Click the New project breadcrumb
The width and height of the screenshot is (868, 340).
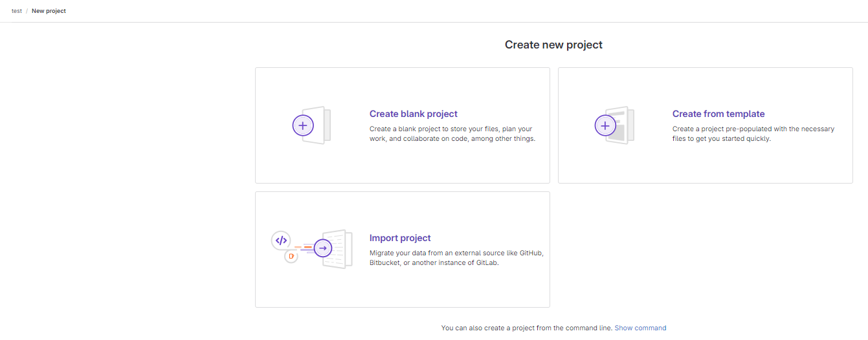coord(49,11)
